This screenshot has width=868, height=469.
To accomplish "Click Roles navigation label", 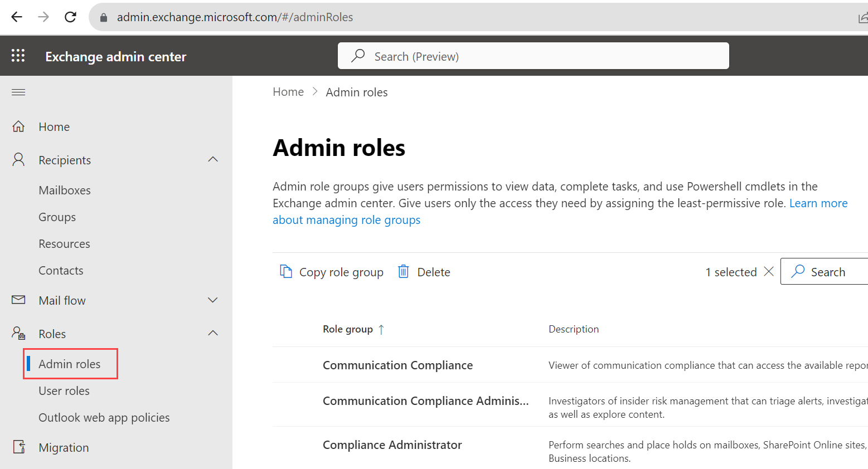I will point(52,334).
